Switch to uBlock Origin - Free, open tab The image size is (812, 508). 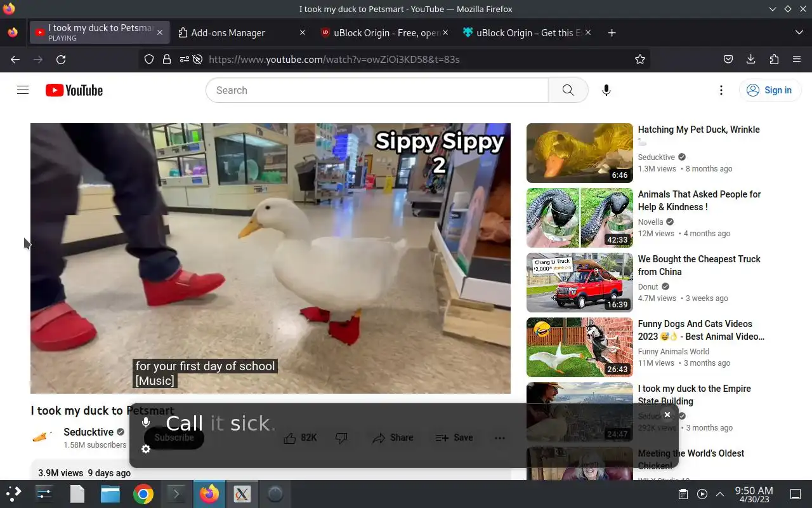click(380, 32)
